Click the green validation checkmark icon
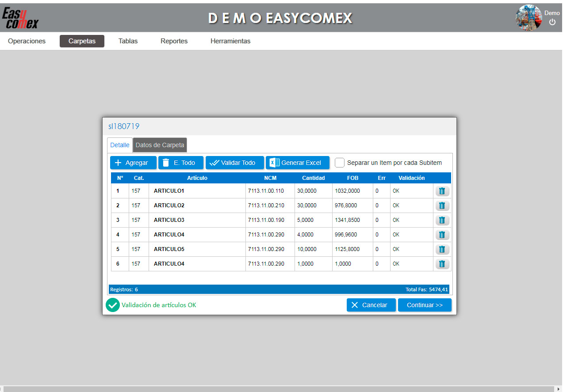This screenshot has width=563, height=392. tap(113, 305)
